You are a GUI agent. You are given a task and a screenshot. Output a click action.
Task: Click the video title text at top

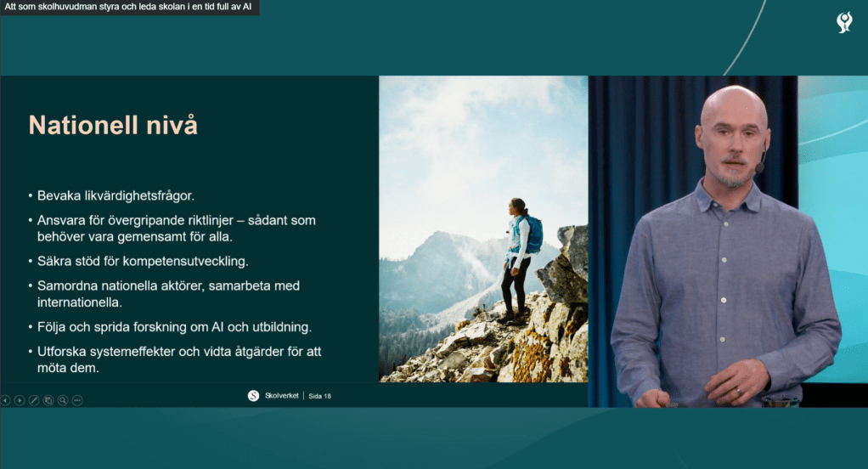tap(128, 7)
